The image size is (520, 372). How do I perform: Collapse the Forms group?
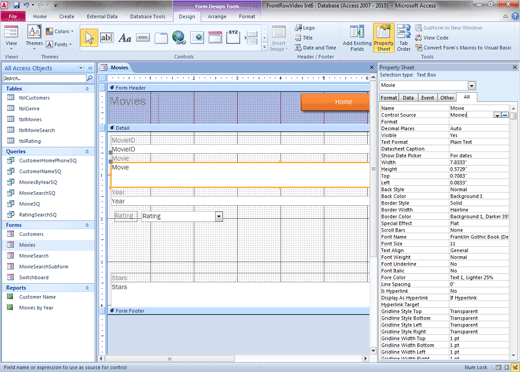(87, 225)
